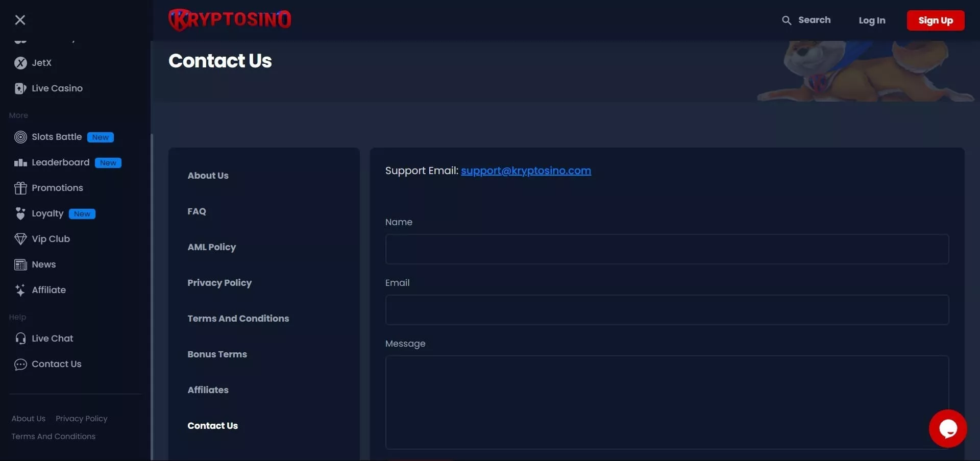Open Vip Club via its diamond icon
The width and height of the screenshot is (980, 461).
pos(20,239)
